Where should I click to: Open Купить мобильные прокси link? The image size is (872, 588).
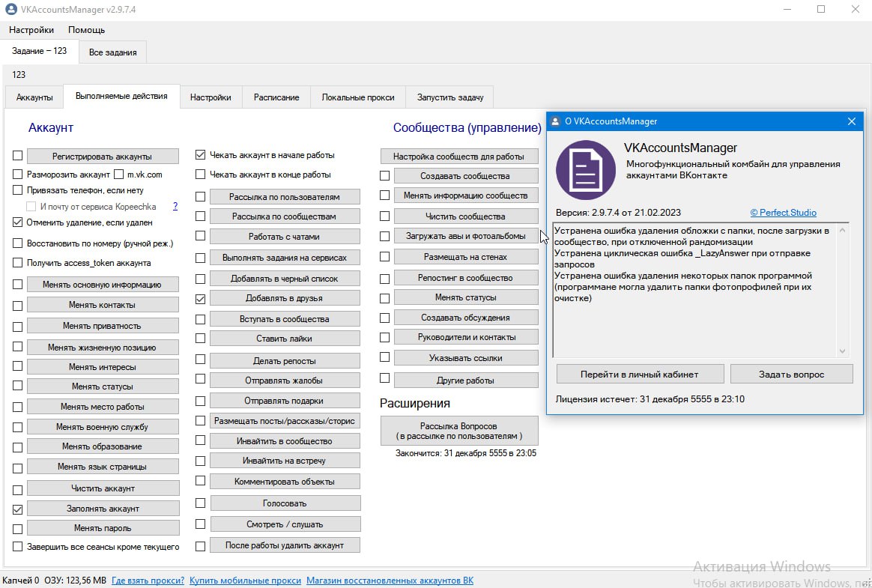point(245,581)
